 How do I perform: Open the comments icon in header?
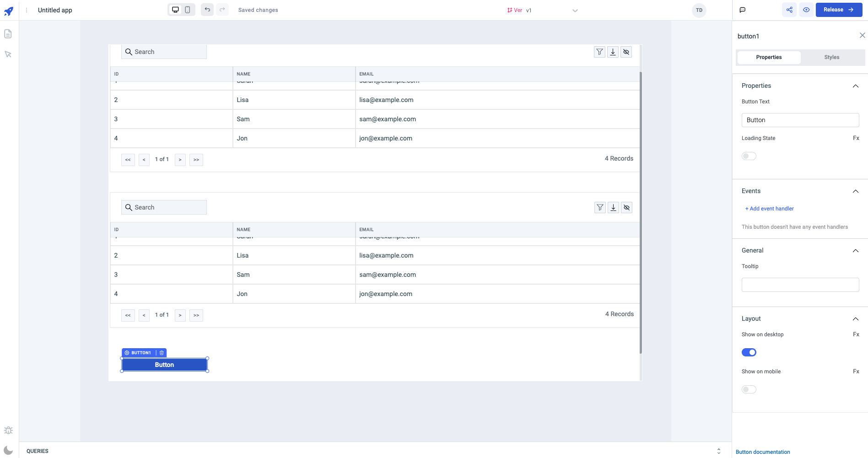[x=743, y=10]
